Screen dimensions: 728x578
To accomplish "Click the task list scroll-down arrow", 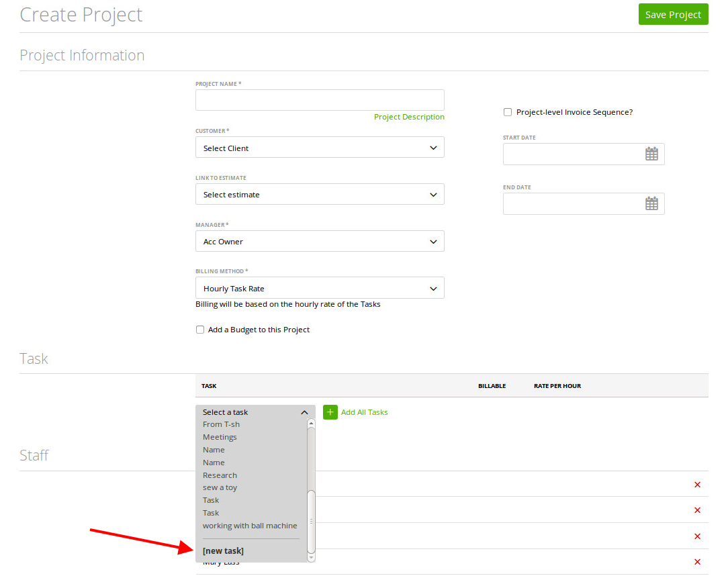I will click(311, 558).
